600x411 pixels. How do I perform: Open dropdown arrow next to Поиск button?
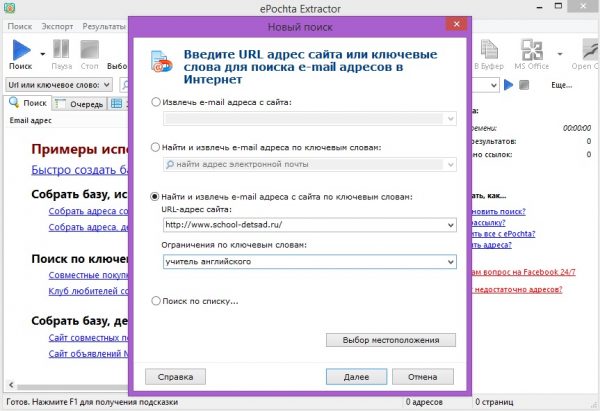42,54
